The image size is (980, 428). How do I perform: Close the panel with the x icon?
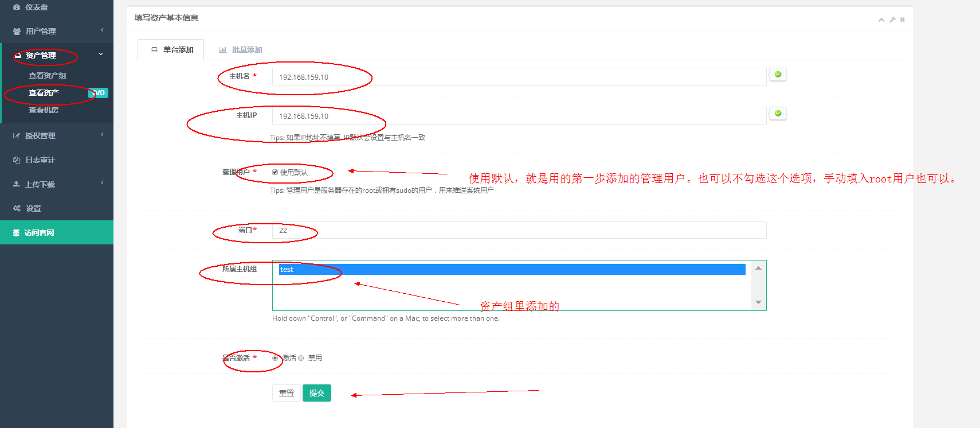902,20
